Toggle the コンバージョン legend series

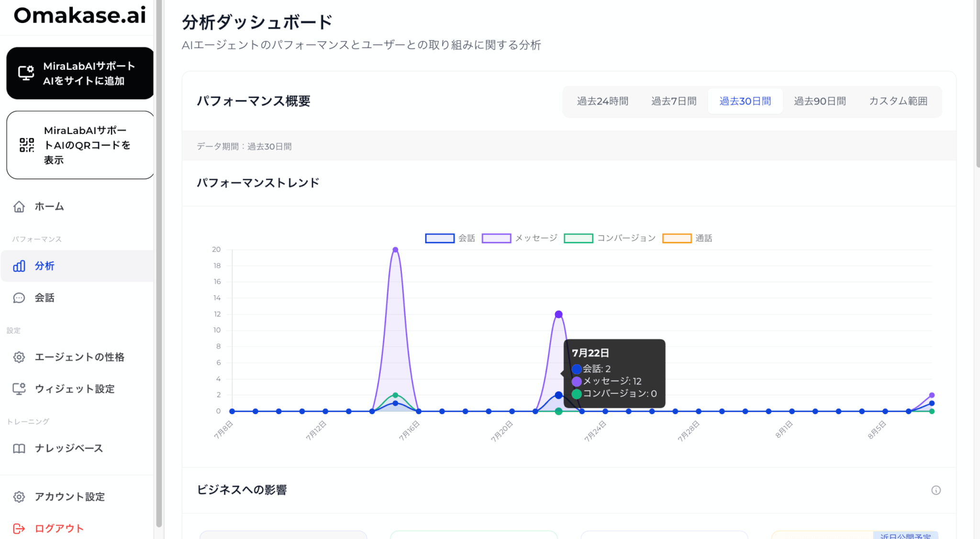pyautogui.click(x=610, y=238)
